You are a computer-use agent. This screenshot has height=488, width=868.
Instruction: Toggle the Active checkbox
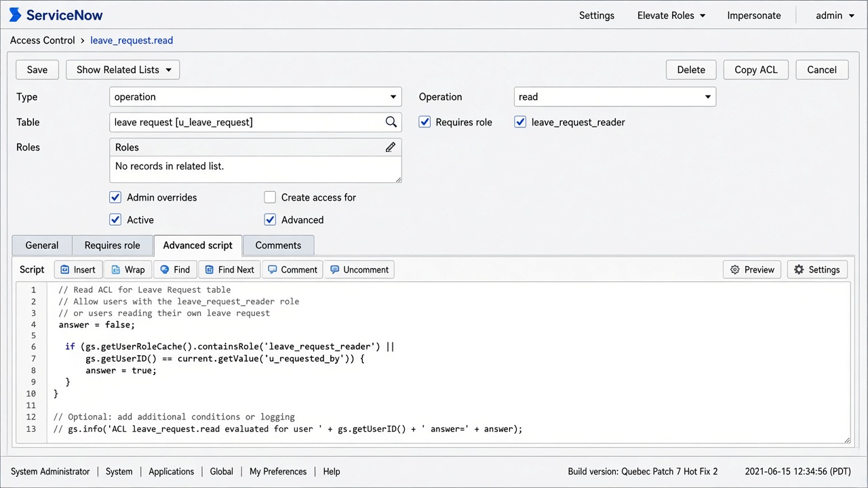pyautogui.click(x=115, y=220)
